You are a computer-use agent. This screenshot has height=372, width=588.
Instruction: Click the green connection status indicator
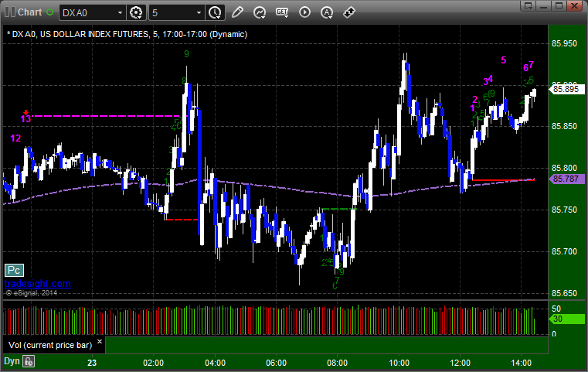[x=50, y=12]
